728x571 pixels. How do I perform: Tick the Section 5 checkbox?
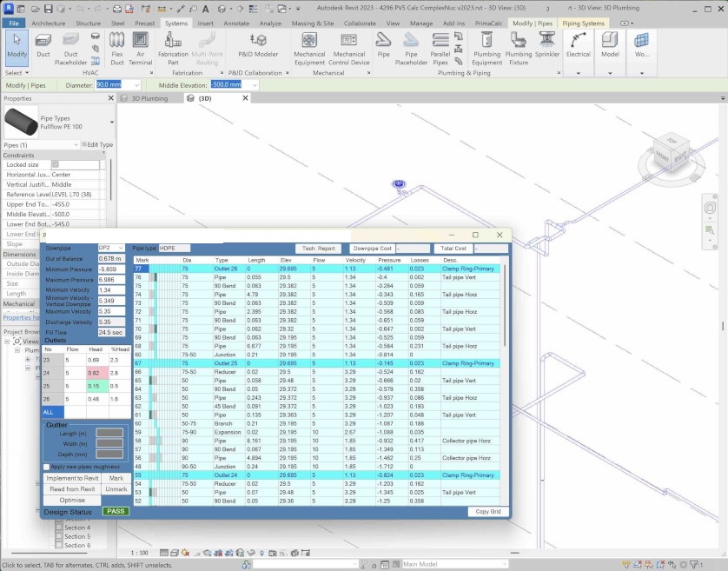[59, 536]
